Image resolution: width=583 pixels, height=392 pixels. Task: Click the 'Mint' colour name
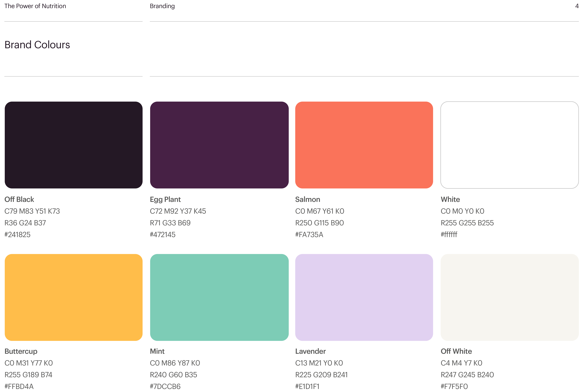[157, 351]
